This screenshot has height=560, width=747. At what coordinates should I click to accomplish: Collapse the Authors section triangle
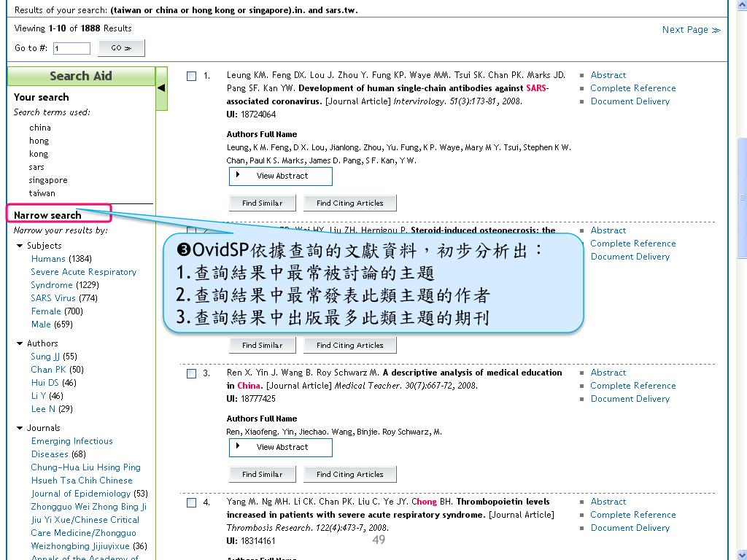click(x=20, y=343)
